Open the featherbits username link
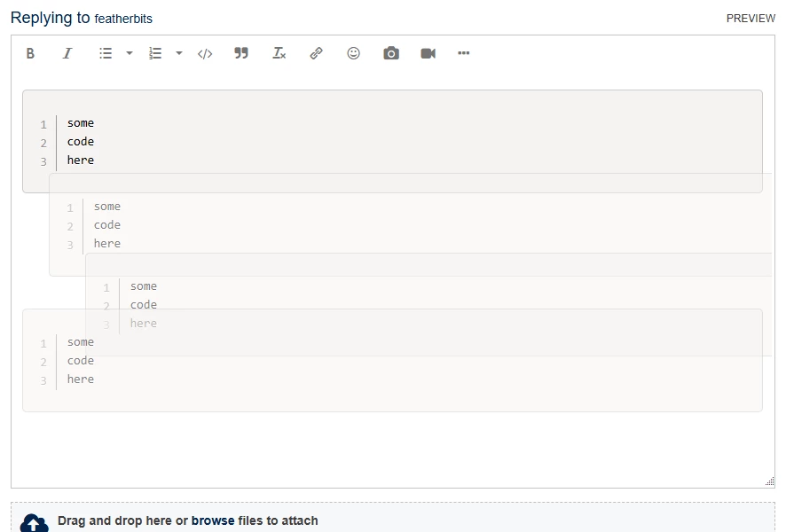The width and height of the screenshot is (786, 532). (123, 19)
